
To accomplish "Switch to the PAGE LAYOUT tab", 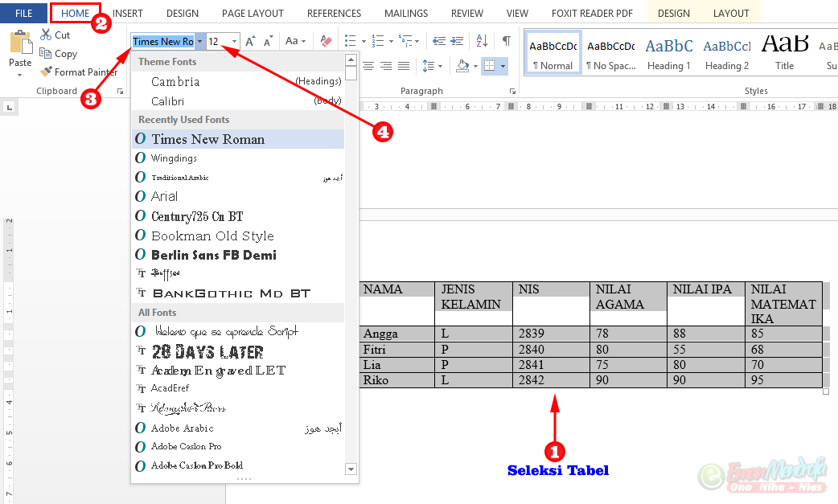I will 253,14.
